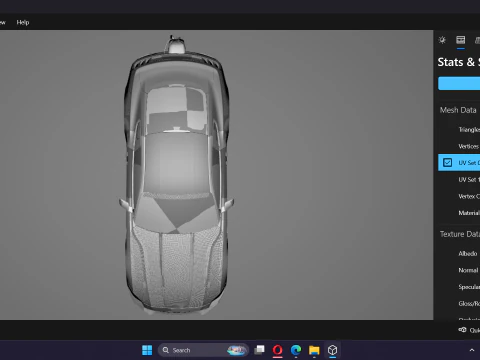The height and width of the screenshot is (360, 480).
Task: Select the UV Set 1 option
Action: (469, 180)
